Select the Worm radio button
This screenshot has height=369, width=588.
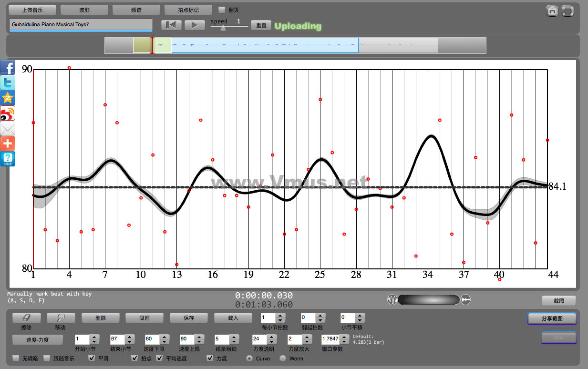point(283,358)
